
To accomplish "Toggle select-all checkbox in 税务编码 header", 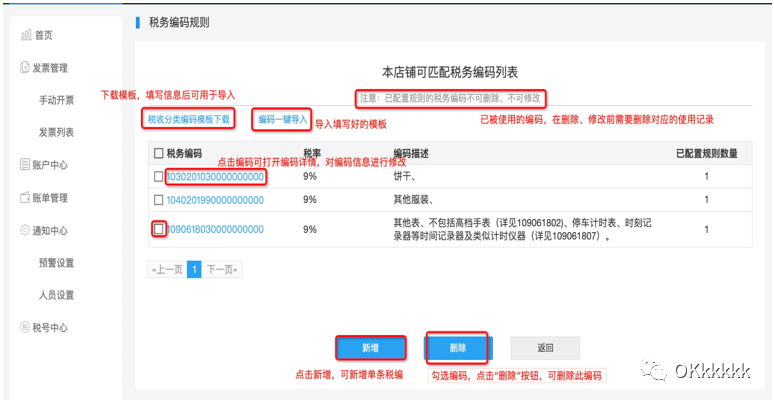I will pos(158,153).
